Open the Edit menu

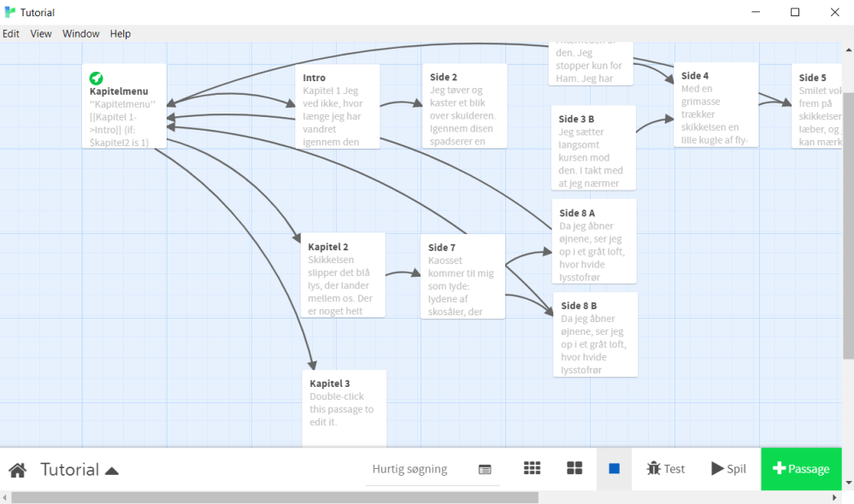coord(11,33)
